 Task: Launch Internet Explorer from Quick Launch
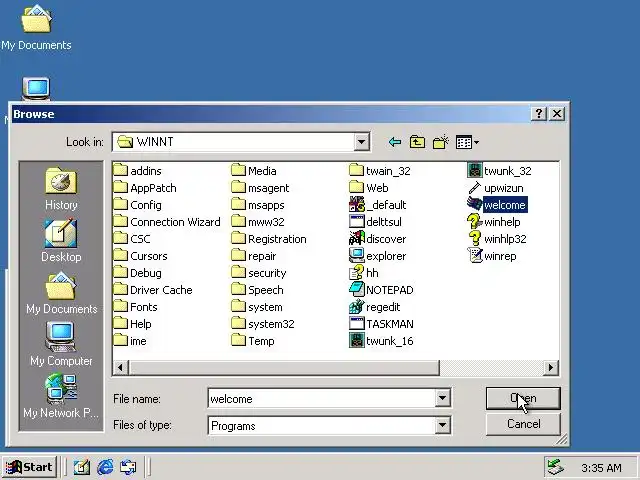(x=105, y=467)
